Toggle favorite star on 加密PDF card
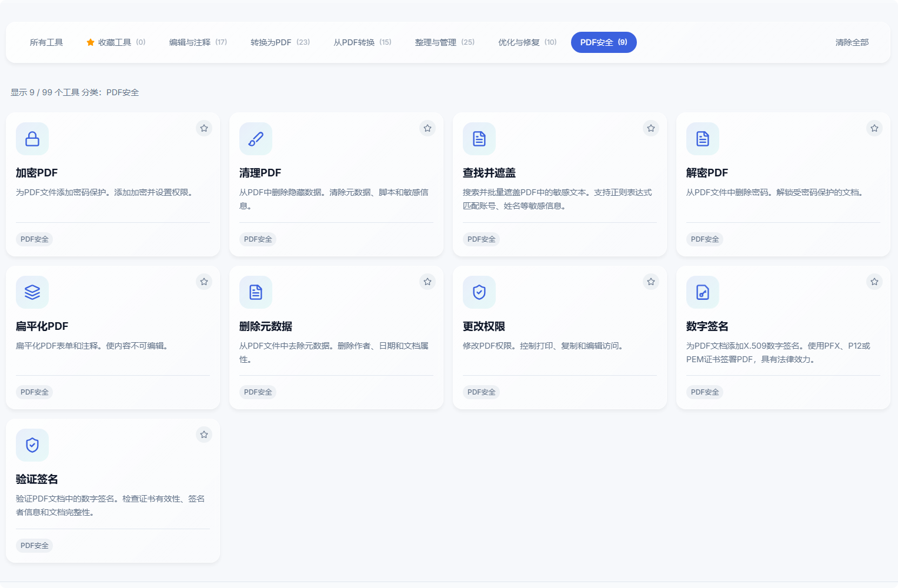 pyautogui.click(x=204, y=128)
